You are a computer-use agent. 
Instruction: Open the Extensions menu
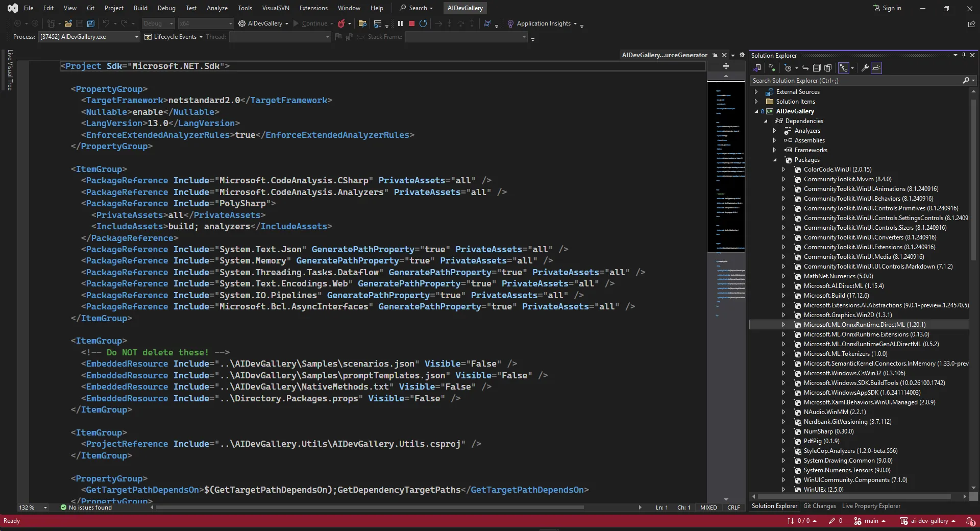313,8
